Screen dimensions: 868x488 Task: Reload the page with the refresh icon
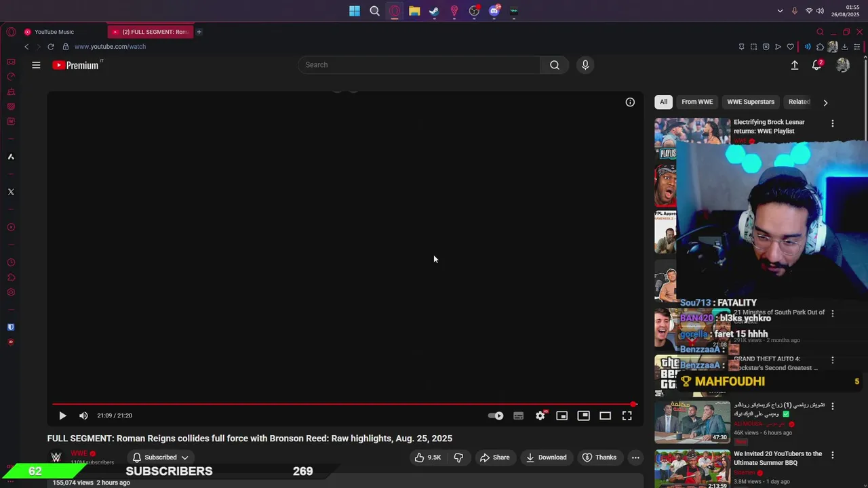tap(50, 47)
